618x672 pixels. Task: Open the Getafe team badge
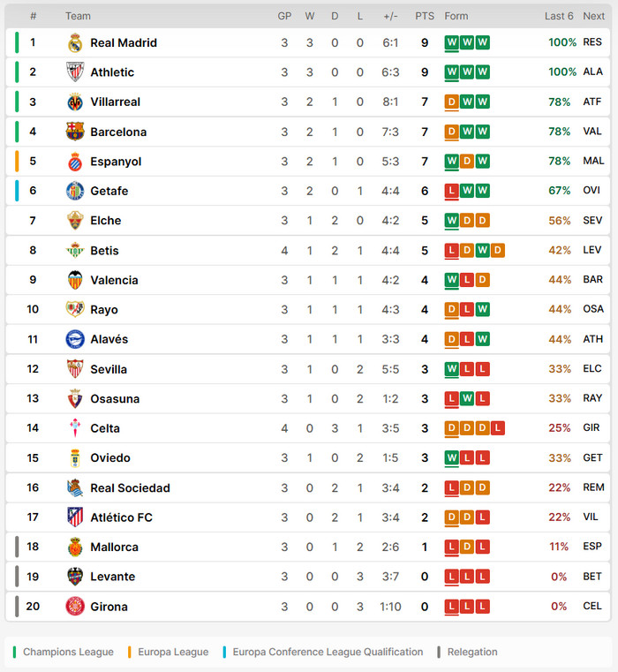(75, 191)
